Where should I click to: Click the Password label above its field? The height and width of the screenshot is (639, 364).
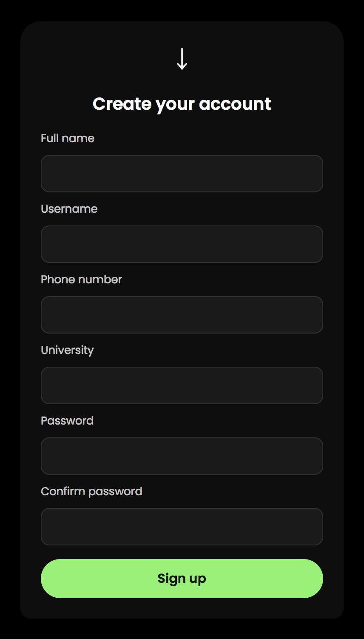tap(67, 421)
